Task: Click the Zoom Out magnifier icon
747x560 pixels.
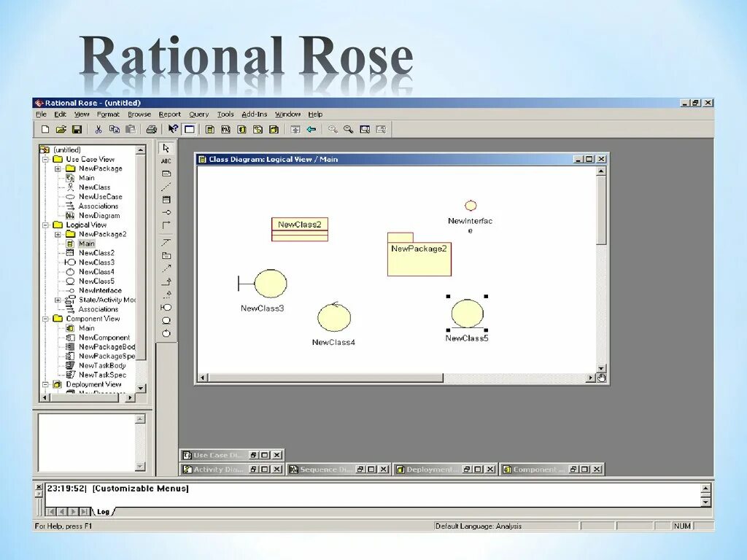Action: coord(349,129)
